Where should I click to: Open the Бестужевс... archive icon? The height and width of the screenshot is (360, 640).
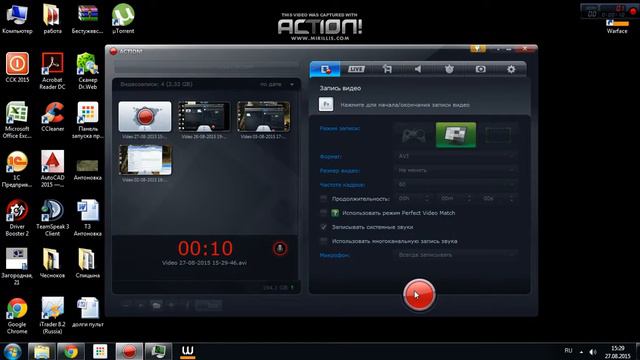click(87, 19)
